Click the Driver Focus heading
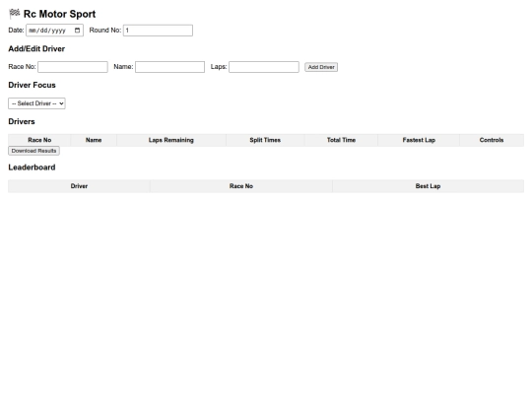 coord(32,85)
